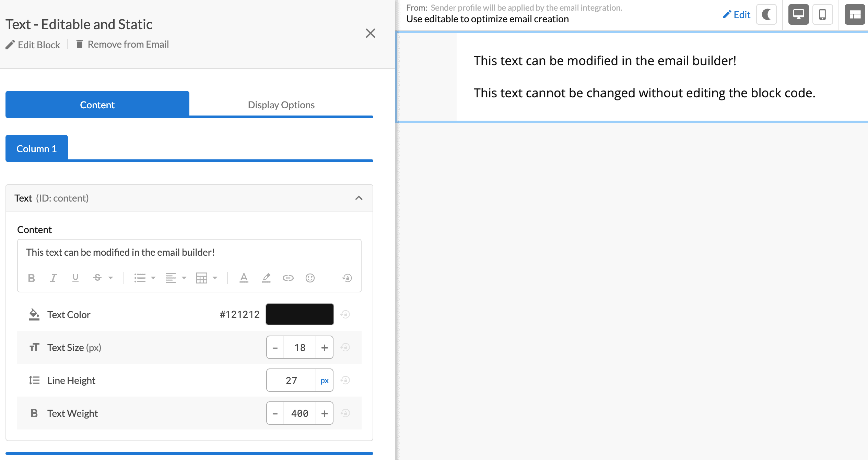Viewport: 868px width, 460px height.
Task: Decrease Text Size value
Action: (275, 348)
